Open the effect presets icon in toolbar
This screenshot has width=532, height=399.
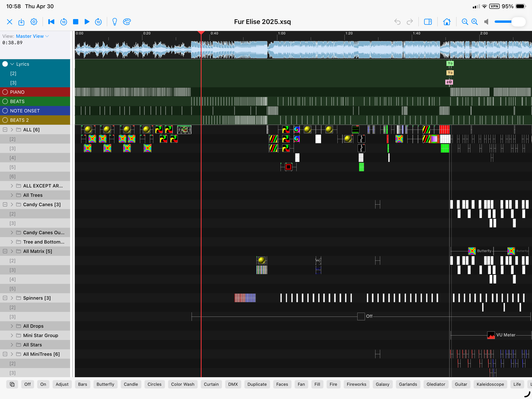(x=12, y=385)
